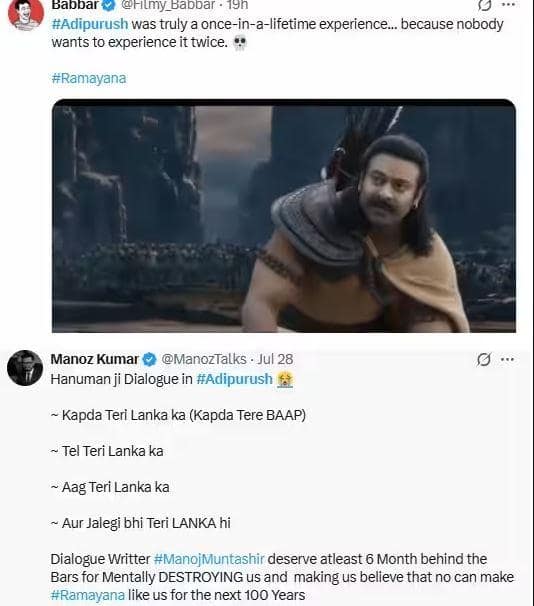Open more options on Babbar's tweet
Image resolution: width=534 pixels, height=606 pixels.
[x=508, y=5]
